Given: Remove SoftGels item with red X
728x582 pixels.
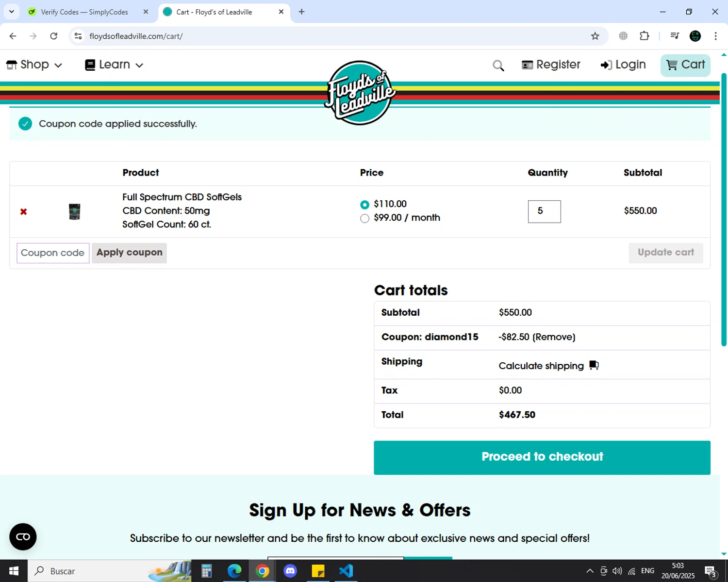Looking at the screenshot, I should coord(23,211).
